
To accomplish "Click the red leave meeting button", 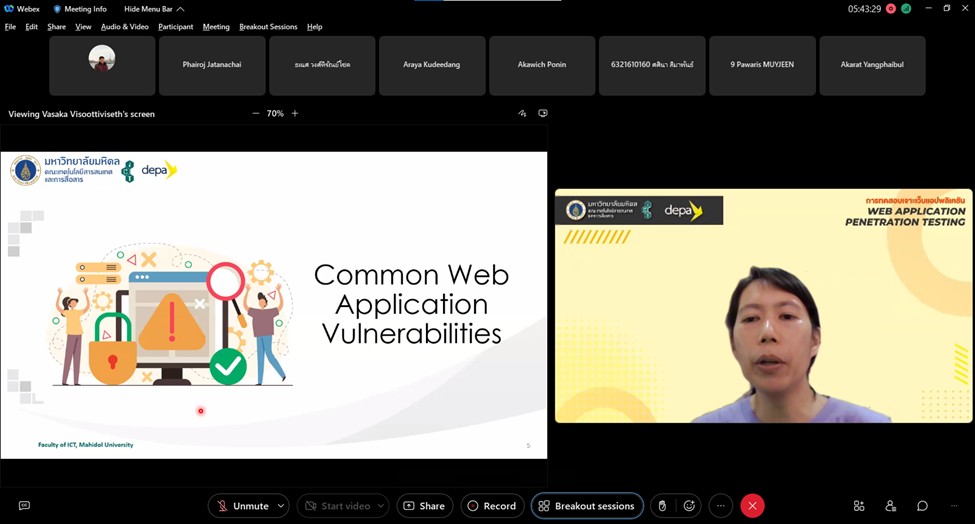I will point(752,506).
